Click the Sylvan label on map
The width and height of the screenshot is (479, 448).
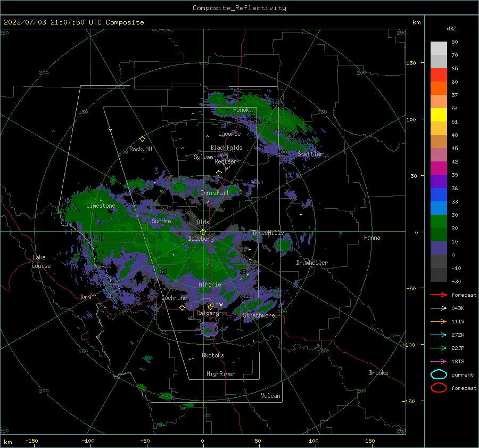(203, 157)
